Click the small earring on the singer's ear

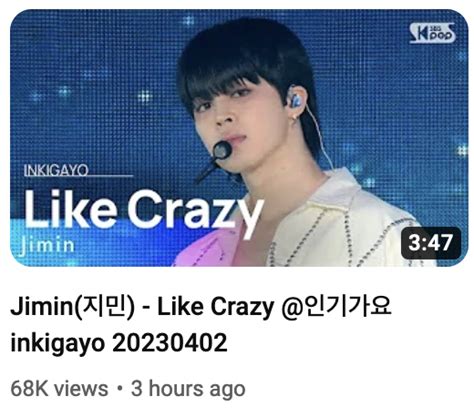coord(295,118)
